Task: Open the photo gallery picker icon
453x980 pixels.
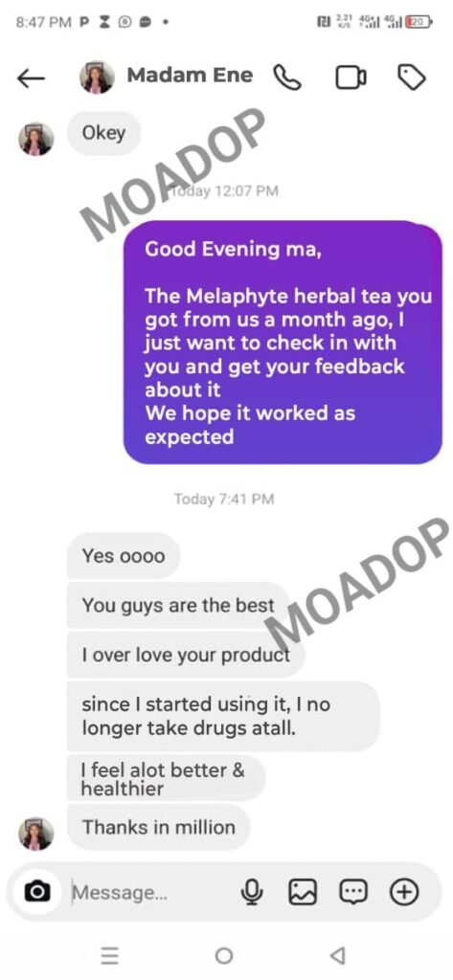Action: 303,892
